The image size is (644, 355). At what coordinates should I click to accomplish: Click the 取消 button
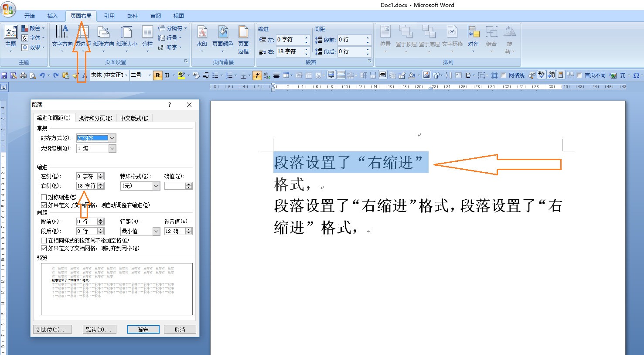[180, 330]
